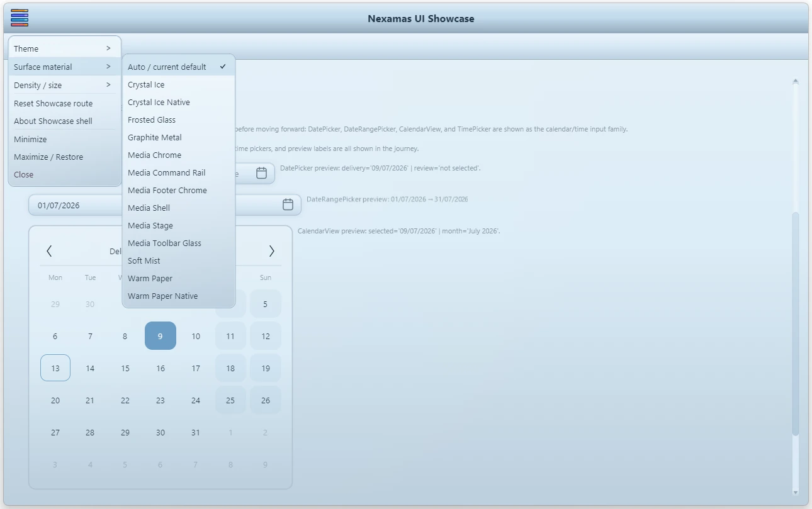Select Media Shell material

(179, 208)
